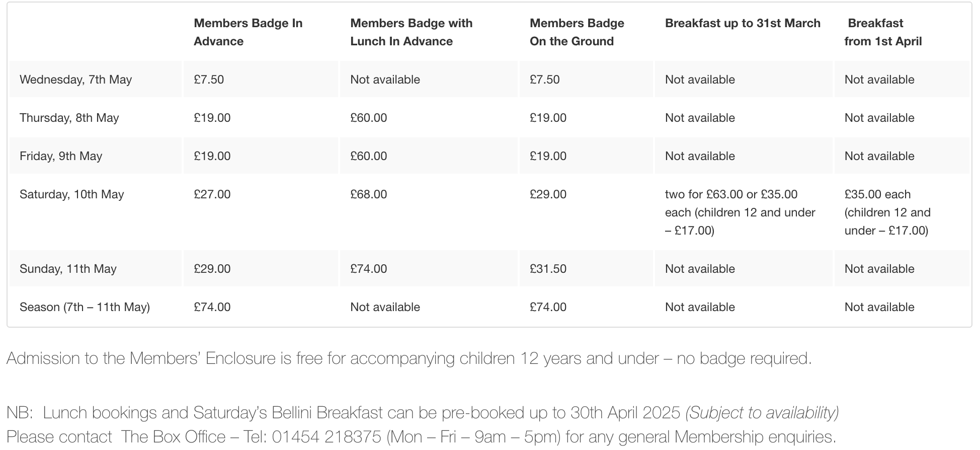
Task: Click the £7.50 Wednesday advance badge price
Action: (208, 80)
